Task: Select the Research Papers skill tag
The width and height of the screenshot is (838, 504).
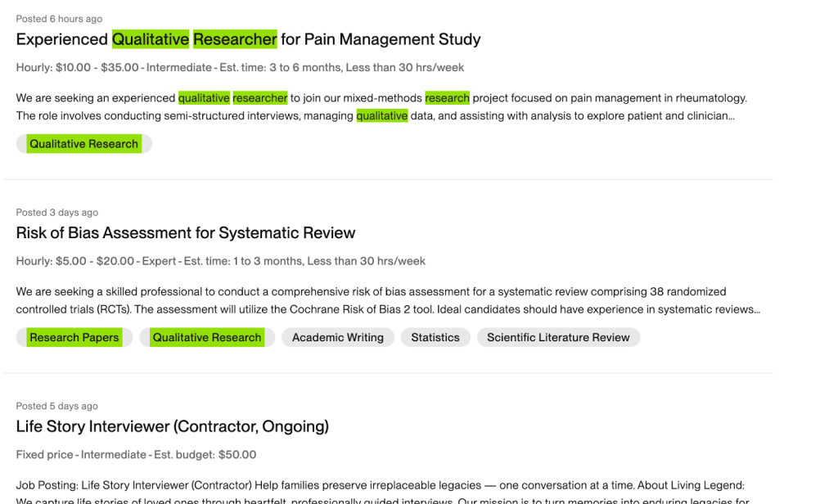Action: pyautogui.click(x=74, y=337)
